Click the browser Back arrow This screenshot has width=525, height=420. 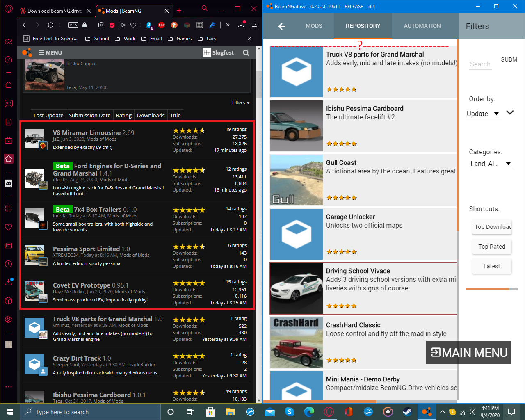pyautogui.click(x=24, y=25)
